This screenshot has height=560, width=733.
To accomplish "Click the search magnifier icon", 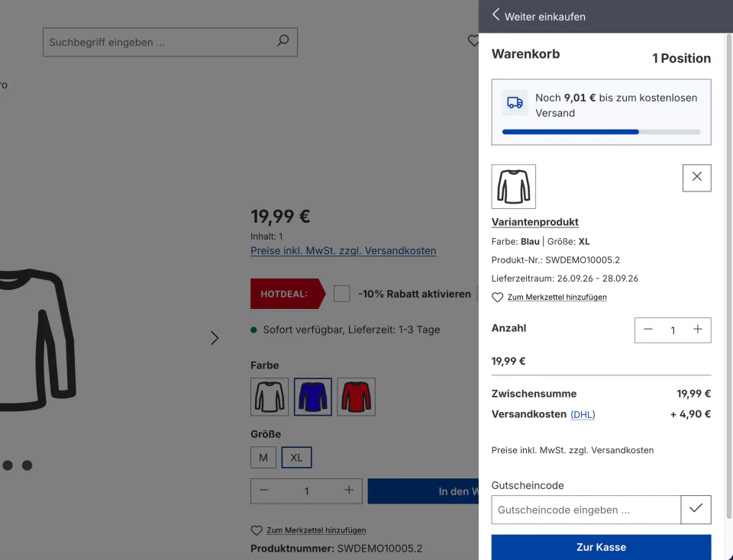I will click(283, 40).
